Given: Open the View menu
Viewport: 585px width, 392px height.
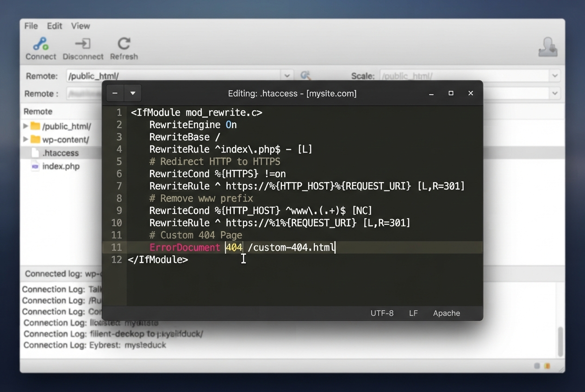Looking at the screenshot, I should click(x=81, y=26).
